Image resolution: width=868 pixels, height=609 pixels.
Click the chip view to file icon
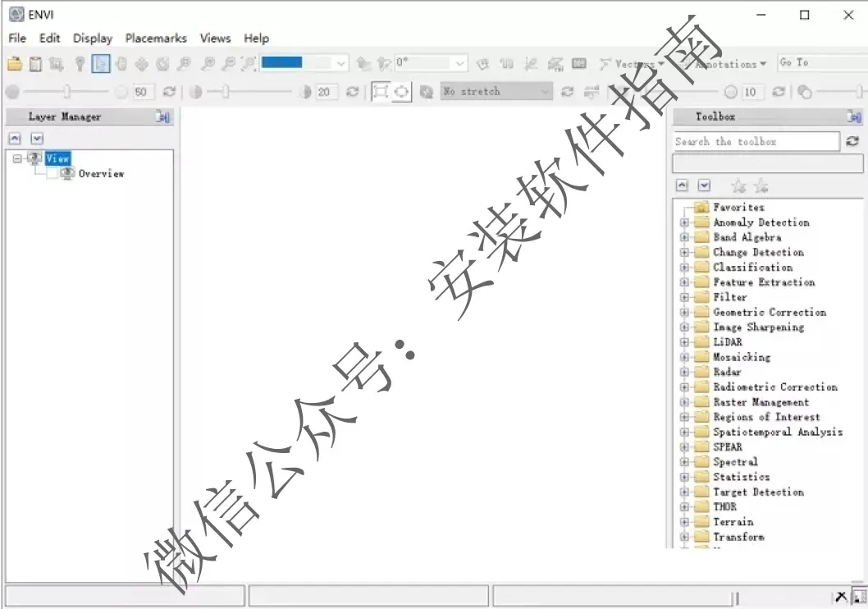pyautogui.click(x=56, y=64)
